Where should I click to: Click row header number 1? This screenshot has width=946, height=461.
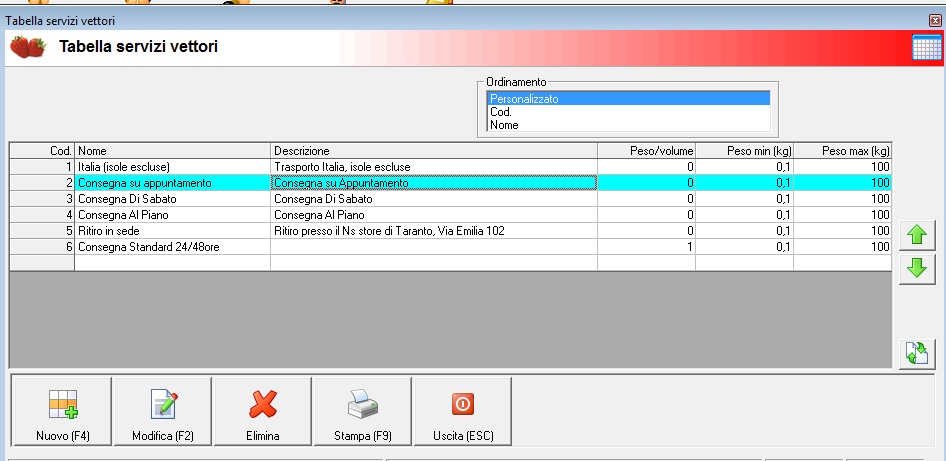click(42, 167)
